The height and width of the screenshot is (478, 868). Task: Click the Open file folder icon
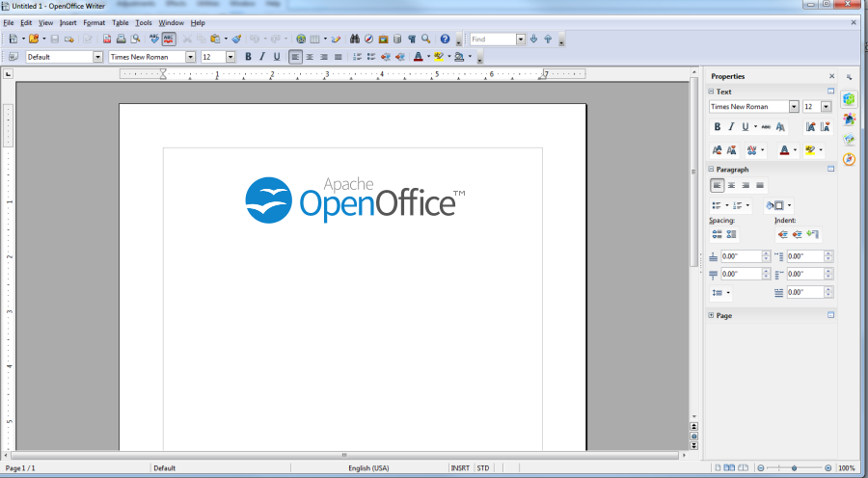coord(34,39)
